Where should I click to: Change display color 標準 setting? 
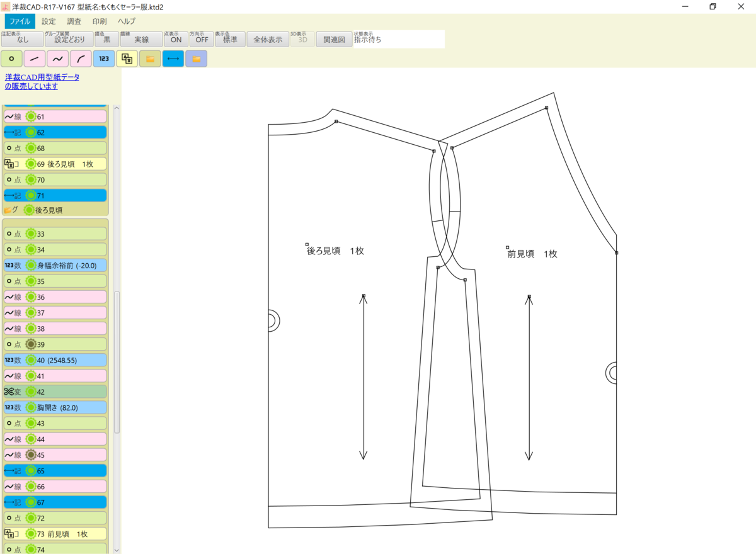click(230, 39)
